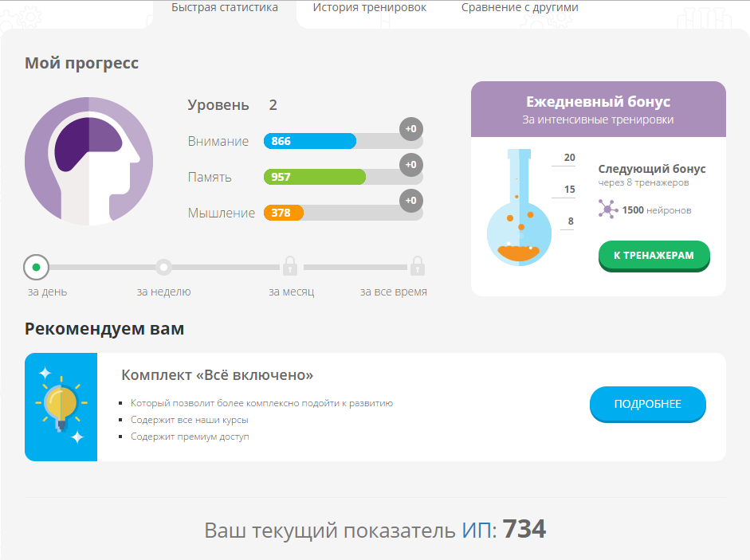Open the 'Быстрая статистика' tab

point(225,8)
